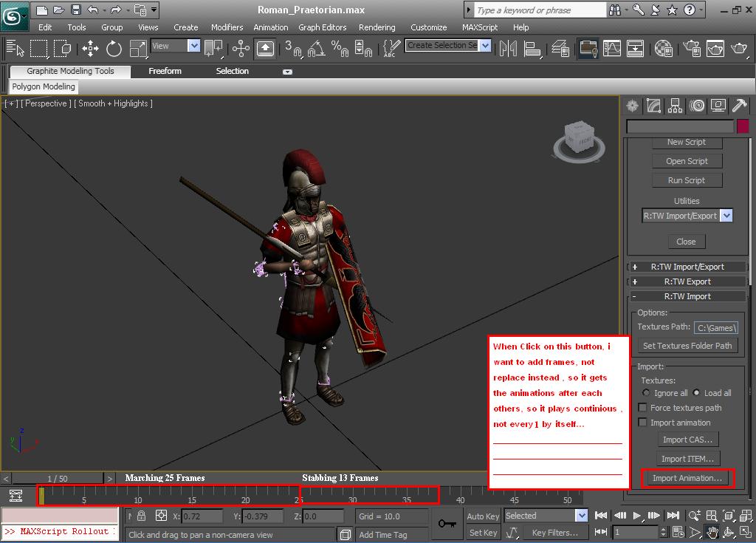
Task: Click the Select by Name tool
Action: click(15, 48)
